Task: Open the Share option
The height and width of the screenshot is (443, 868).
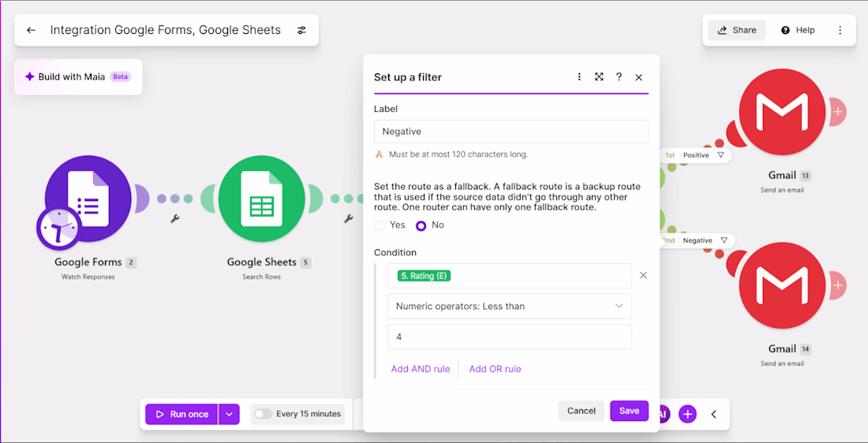Action: coord(737,31)
